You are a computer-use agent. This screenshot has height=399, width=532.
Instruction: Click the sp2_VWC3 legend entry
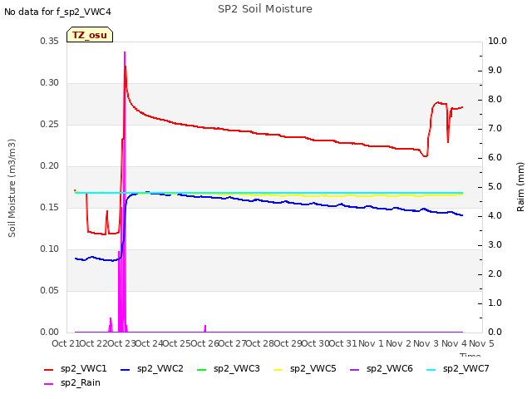pos(229,369)
